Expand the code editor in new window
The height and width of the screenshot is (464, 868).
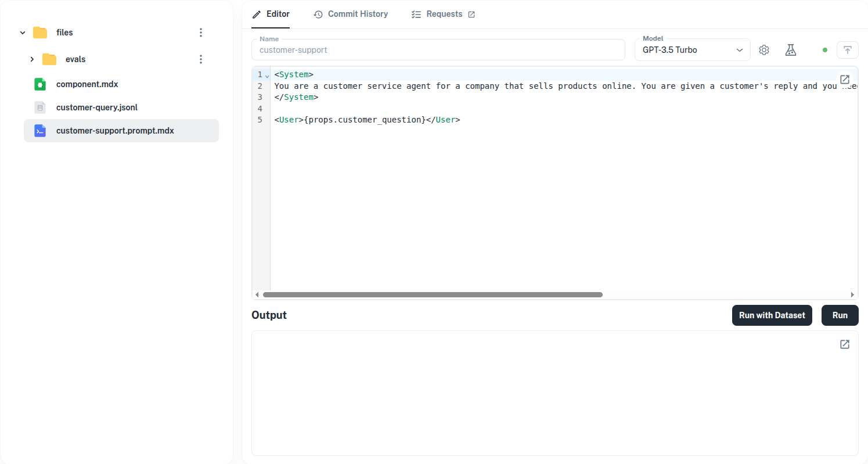pyautogui.click(x=845, y=80)
